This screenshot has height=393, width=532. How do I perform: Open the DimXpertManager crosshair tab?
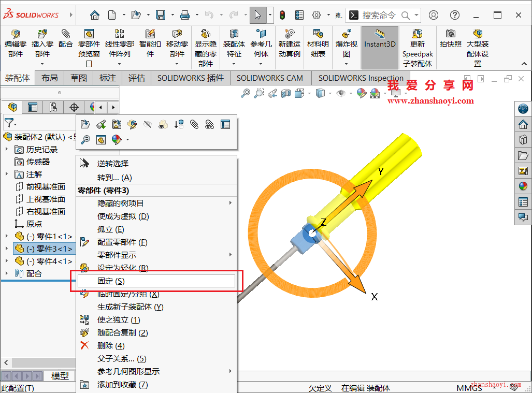point(74,108)
